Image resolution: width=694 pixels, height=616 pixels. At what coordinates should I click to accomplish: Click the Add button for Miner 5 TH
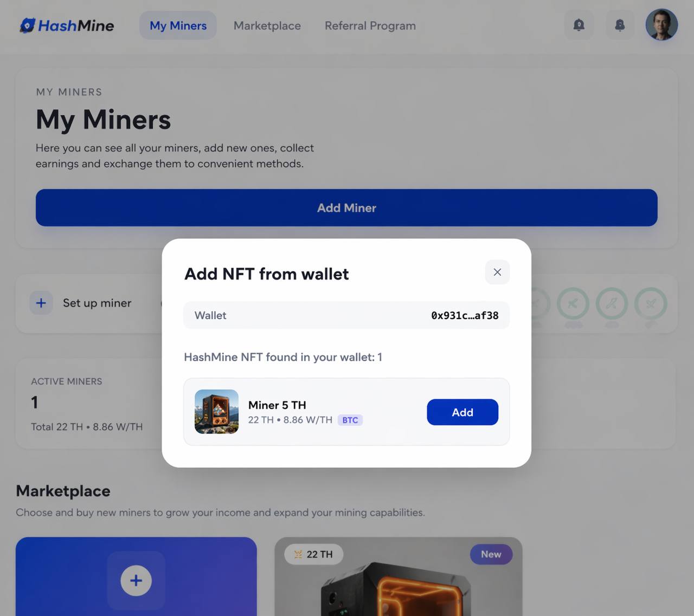pyautogui.click(x=462, y=412)
